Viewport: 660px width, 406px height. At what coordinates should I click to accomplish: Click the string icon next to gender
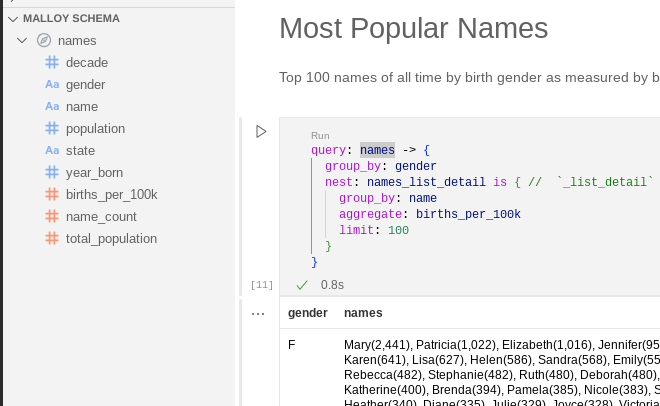(x=52, y=85)
